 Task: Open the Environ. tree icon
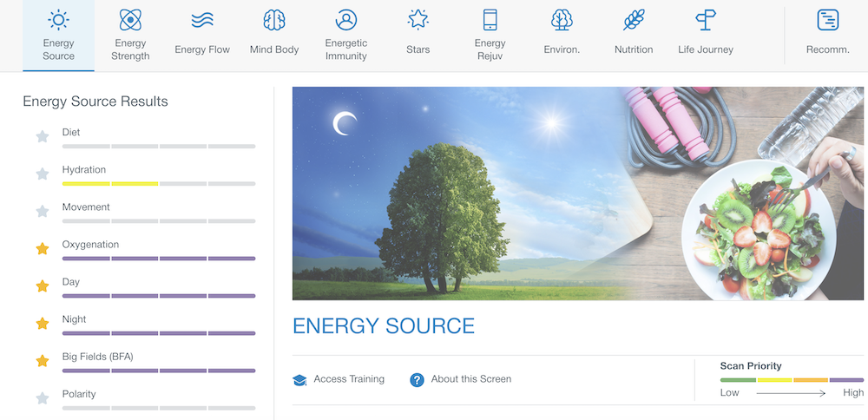pos(562,20)
